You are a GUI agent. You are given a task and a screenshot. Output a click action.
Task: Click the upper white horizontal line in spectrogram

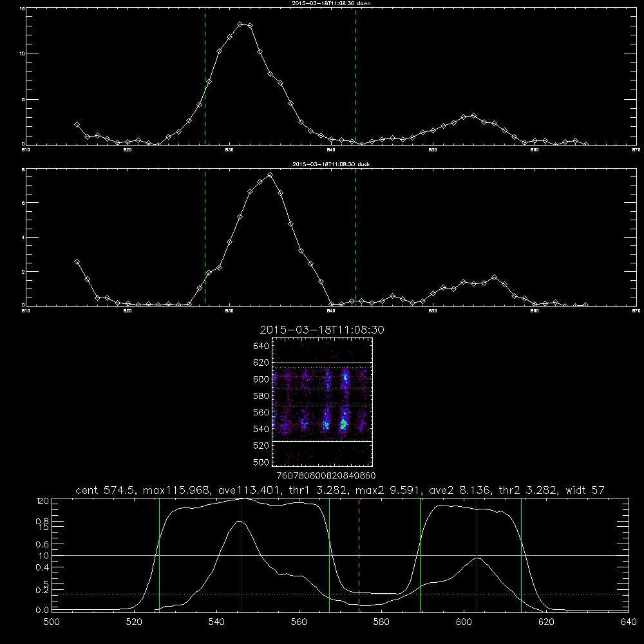[322, 363]
